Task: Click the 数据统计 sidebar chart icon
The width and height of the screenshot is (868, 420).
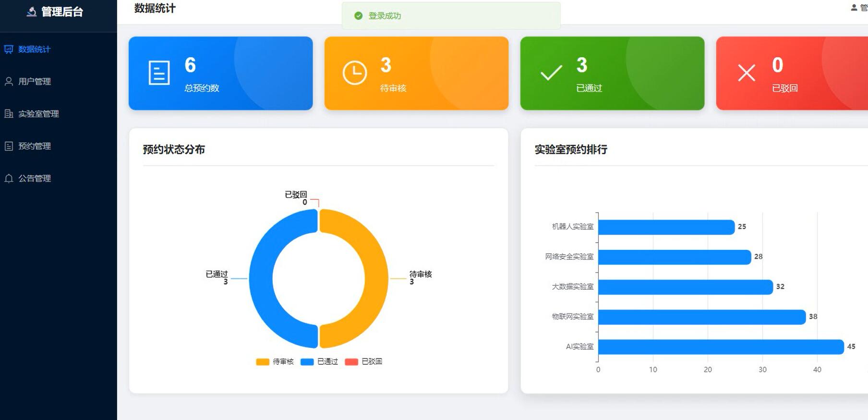Action: click(x=9, y=49)
